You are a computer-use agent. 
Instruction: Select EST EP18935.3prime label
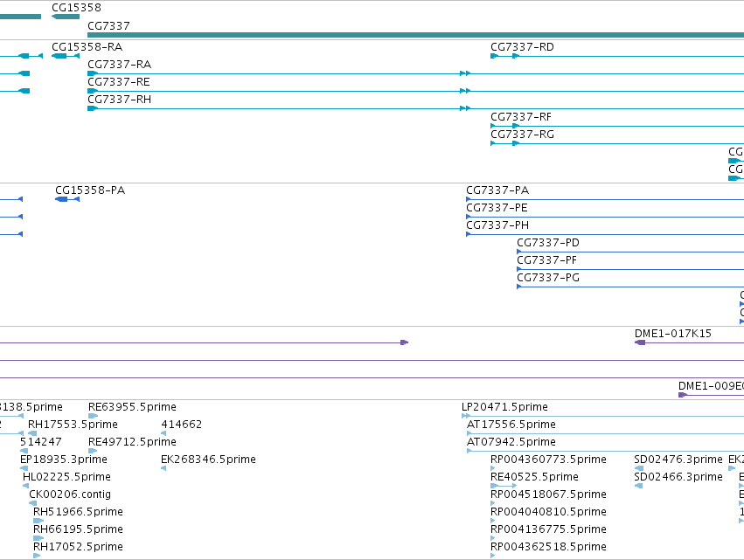[64, 460]
